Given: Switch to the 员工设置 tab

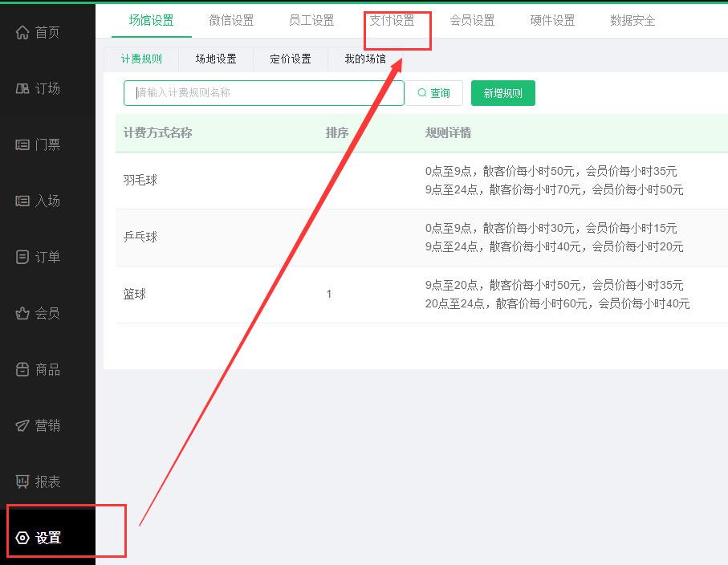Looking at the screenshot, I should click(311, 21).
